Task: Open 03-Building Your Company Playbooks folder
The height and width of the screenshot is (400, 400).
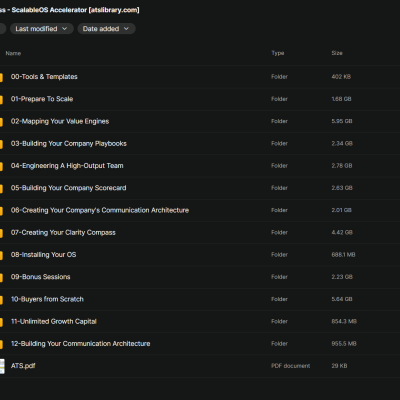Action: click(200, 144)
